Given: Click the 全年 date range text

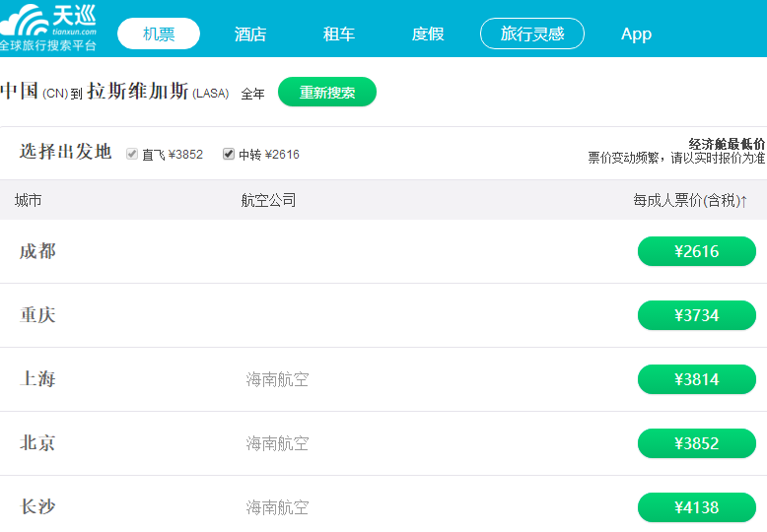Looking at the screenshot, I should pyautogui.click(x=253, y=94).
